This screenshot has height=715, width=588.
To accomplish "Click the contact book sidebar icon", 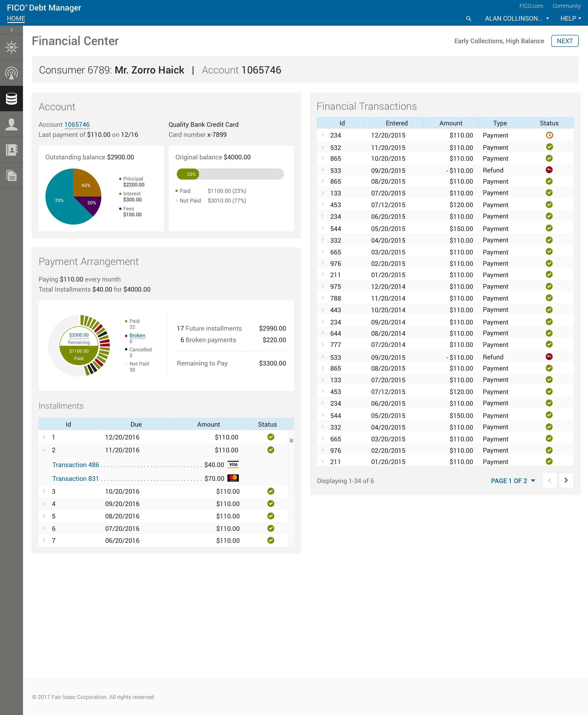I will [11, 150].
